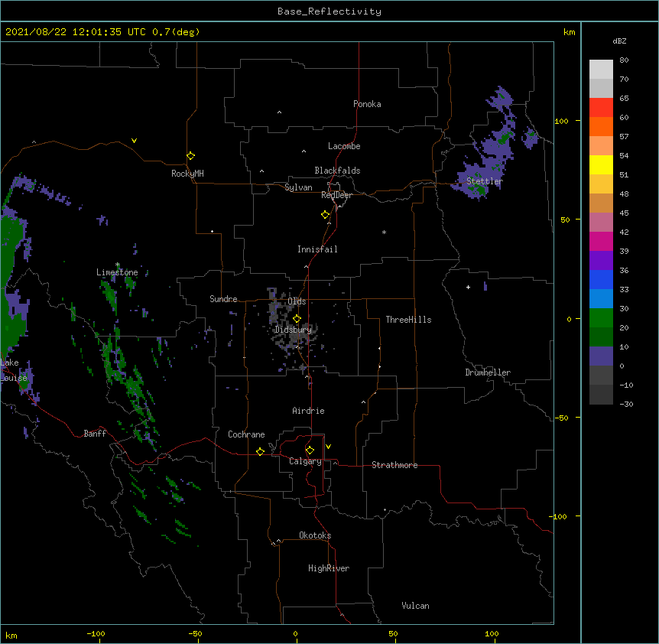The width and height of the screenshot is (659, 644).
Task: Click the blue 36 dBZ legend swatch
Action: (601, 279)
